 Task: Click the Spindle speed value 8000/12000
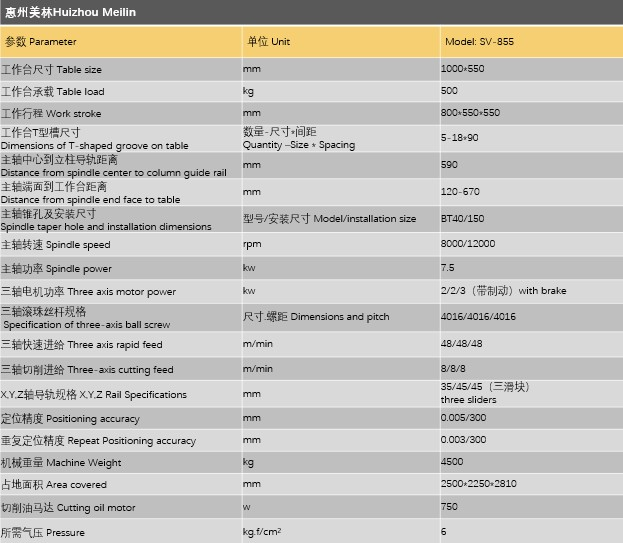467,245
